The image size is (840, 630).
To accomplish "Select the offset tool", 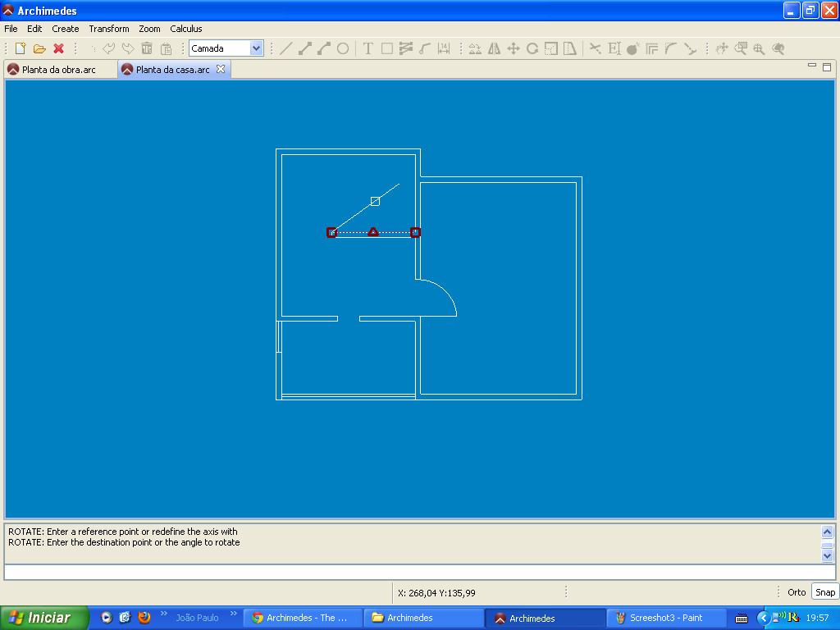I will click(x=651, y=48).
